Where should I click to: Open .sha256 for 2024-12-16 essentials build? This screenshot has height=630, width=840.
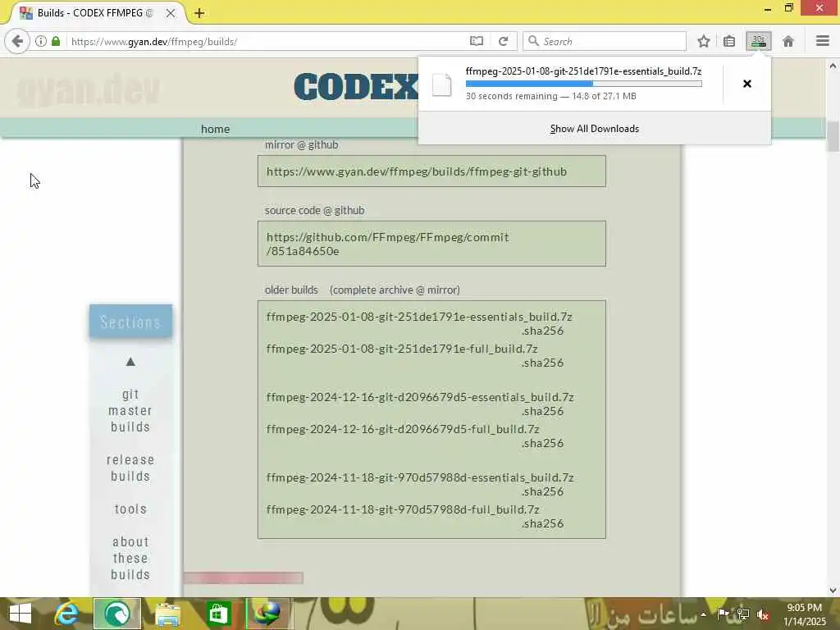(542, 411)
